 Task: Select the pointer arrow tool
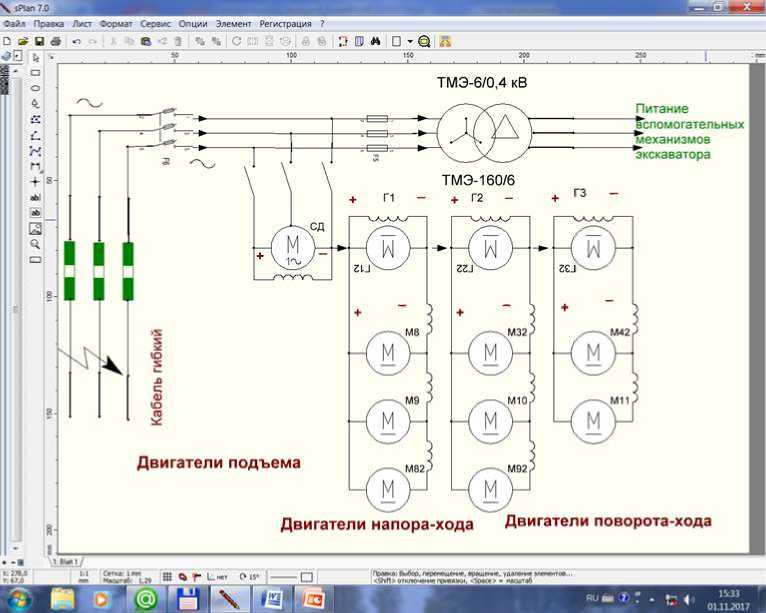click(35, 58)
